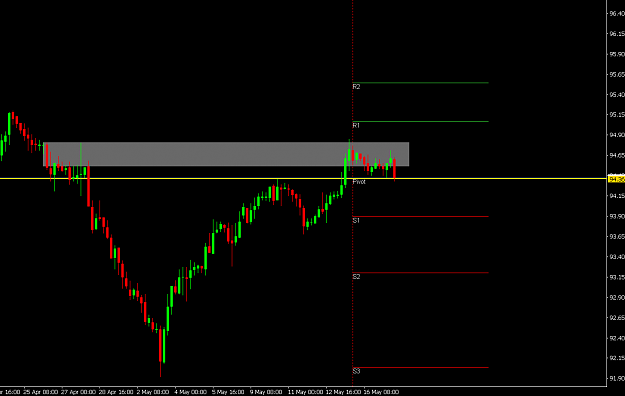This screenshot has width=625, height=396.
Task: Click the 95.40 price axis label
Action: pos(617,95)
